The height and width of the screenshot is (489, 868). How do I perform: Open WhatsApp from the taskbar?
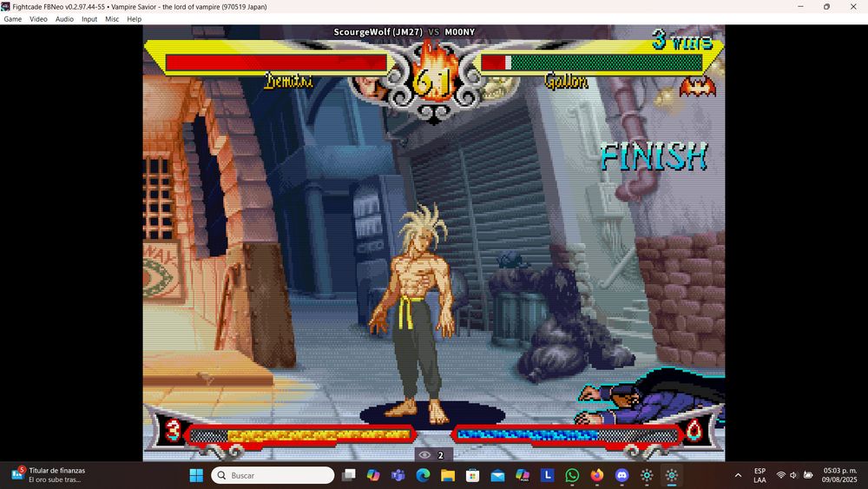[x=572, y=475]
